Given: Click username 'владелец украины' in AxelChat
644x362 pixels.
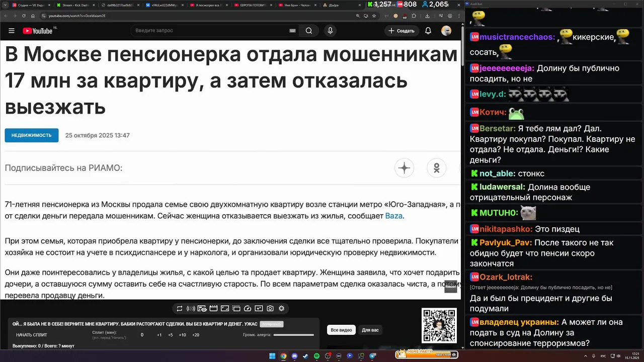Looking at the screenshot, I should pyautogui.click(x=519, y=322).
